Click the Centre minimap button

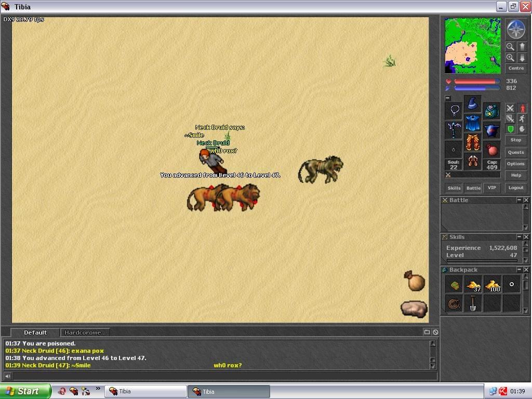516,68
